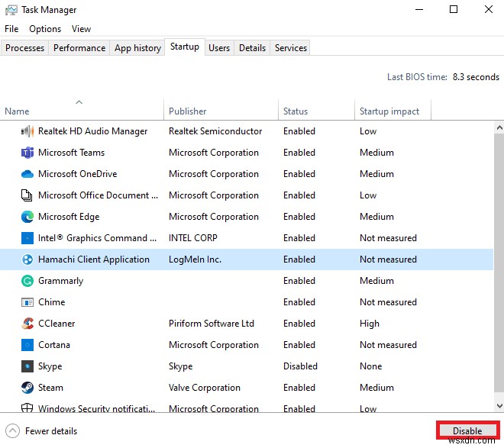This screenshot has width=504, height=448.
Task: Click the Disable button
Action: pos(467,430)
